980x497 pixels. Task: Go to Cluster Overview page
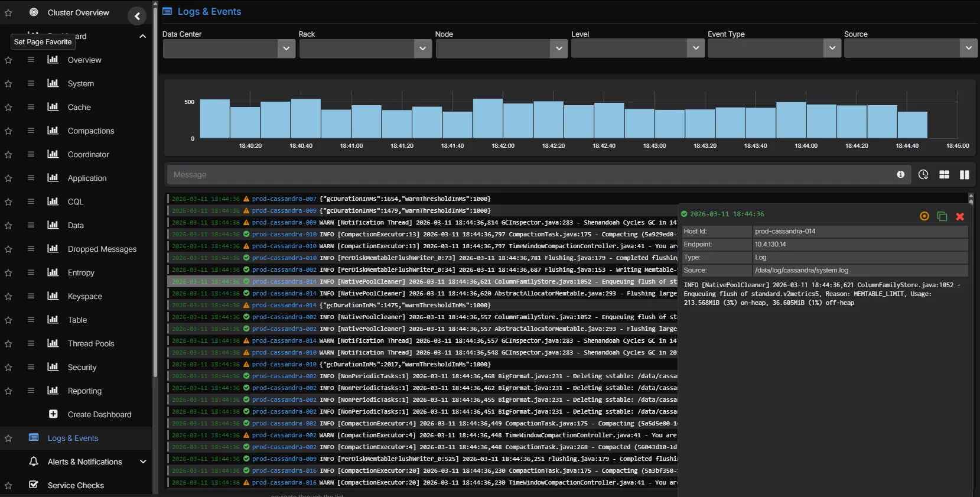point(78,12)
